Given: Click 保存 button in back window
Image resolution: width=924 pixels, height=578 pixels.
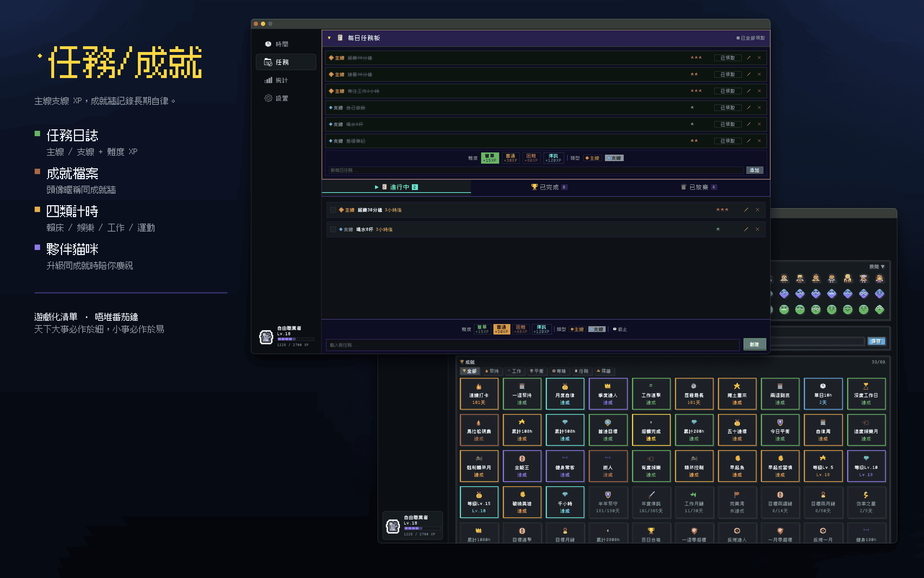Looking at the screenshot, I should pos(876,341).
